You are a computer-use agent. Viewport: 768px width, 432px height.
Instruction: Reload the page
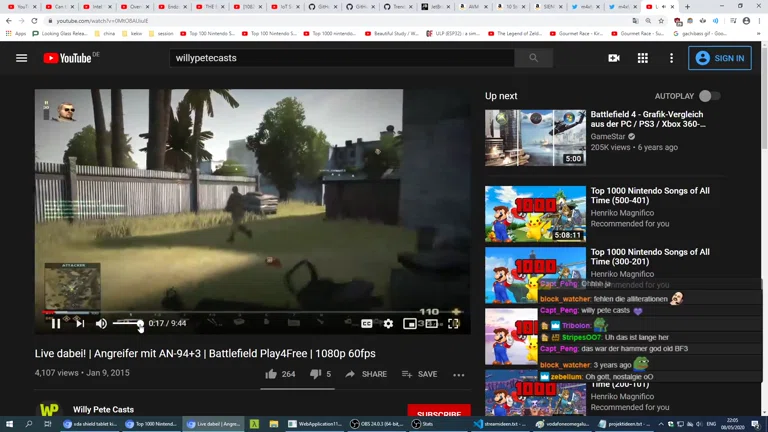pyautogui.click(x=34, y=21)
